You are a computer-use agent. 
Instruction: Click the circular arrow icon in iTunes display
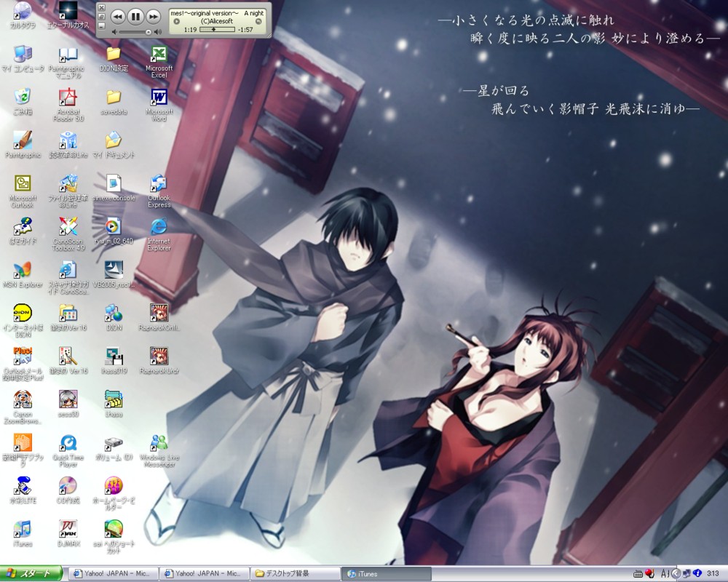[258, 21]
